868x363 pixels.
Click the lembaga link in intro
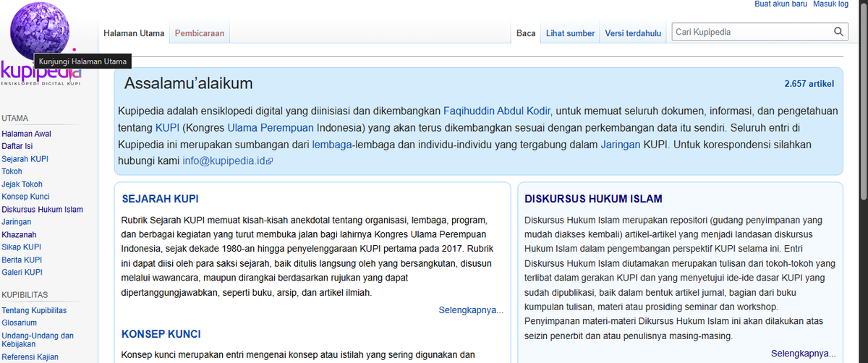click(x=331, y=145)
